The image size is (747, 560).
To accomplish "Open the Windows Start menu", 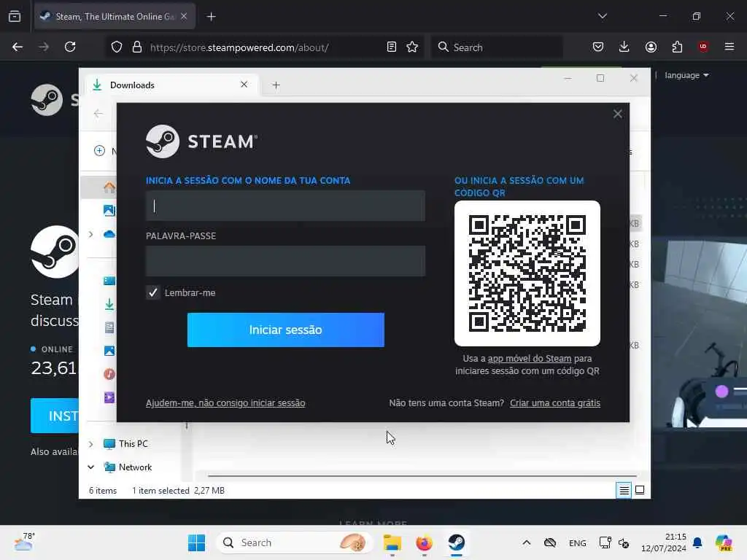I will coord(196,542).
